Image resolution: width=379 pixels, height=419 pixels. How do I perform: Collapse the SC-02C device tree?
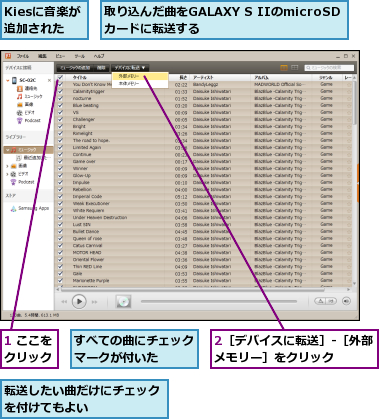tap(8, 80)
